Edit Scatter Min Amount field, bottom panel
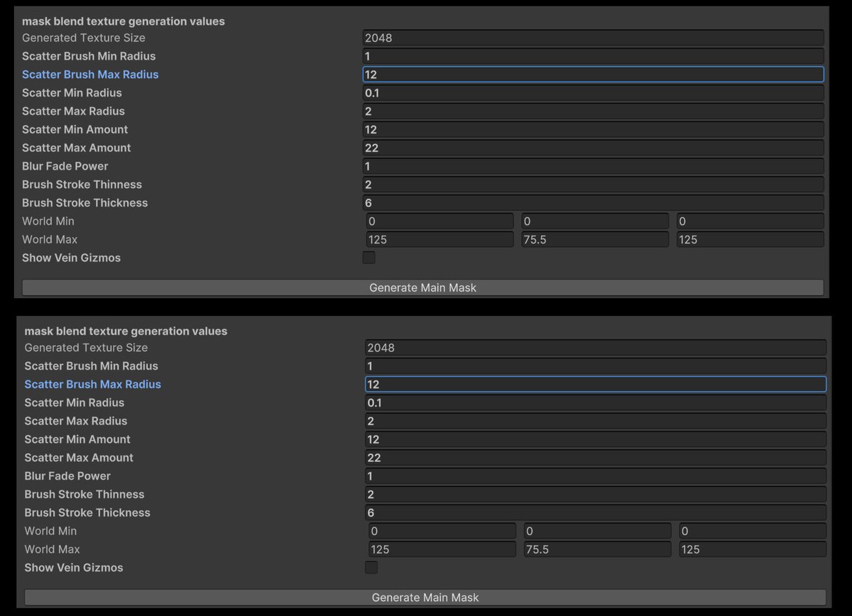Image resolution: width=852 pixels, height=616 pixels. coord(596,439)
